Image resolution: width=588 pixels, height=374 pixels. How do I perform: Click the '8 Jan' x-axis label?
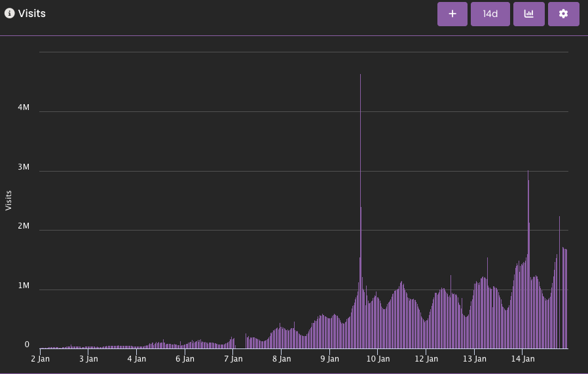click(x=282, y=359)
